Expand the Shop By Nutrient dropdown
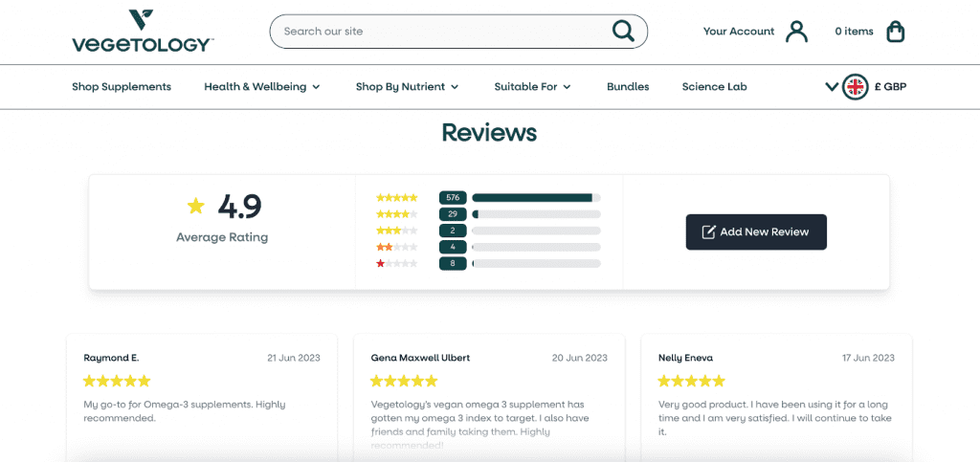The height and width of the screenshot is (462, 980). [x=407, y=87]
